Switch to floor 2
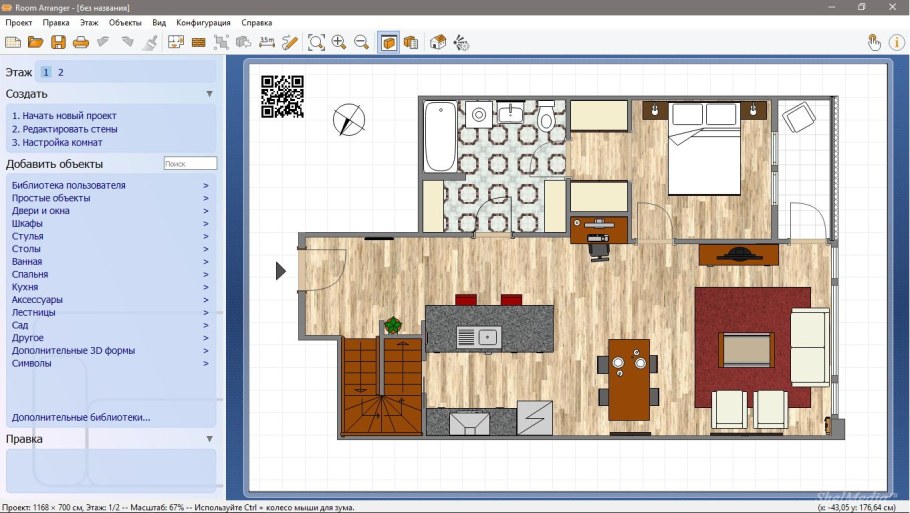 (x=60, y=72)
